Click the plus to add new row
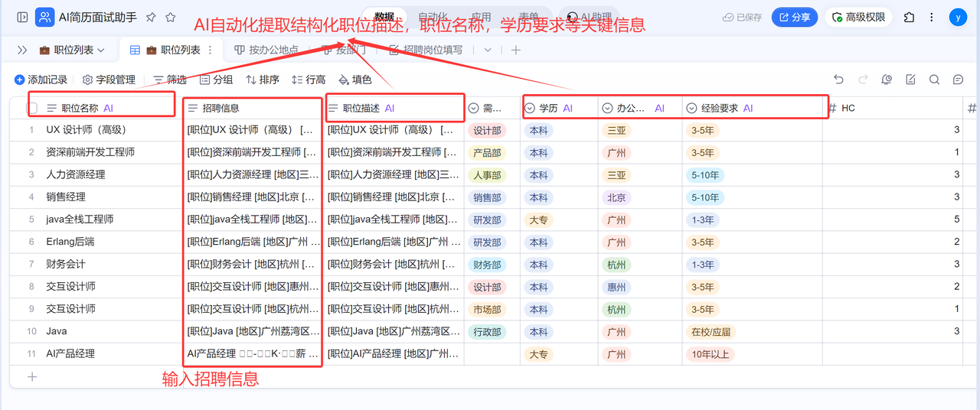The image size is (980, 410). [x=32, y=376]
